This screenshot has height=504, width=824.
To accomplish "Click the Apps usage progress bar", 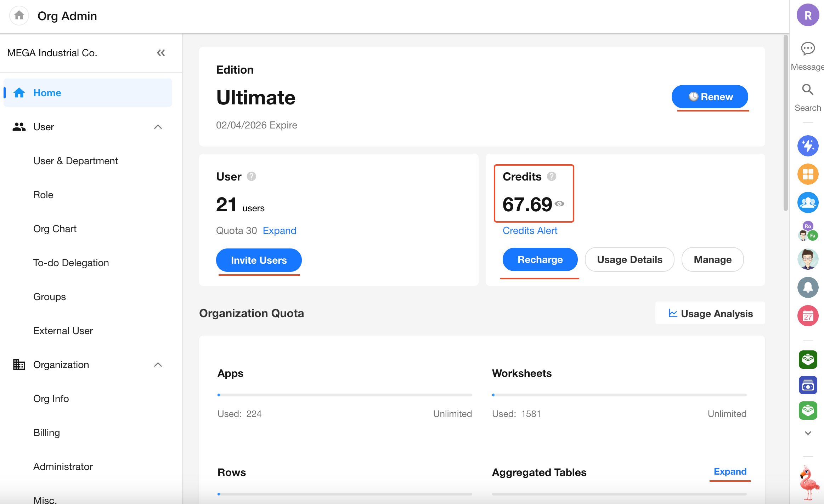I will 344,395.
